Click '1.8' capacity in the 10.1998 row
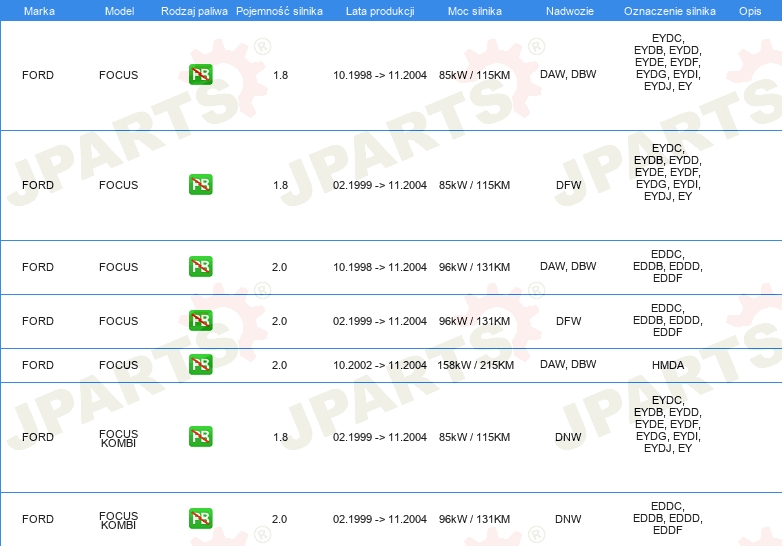The image size is (782, 546). point(280,75)
